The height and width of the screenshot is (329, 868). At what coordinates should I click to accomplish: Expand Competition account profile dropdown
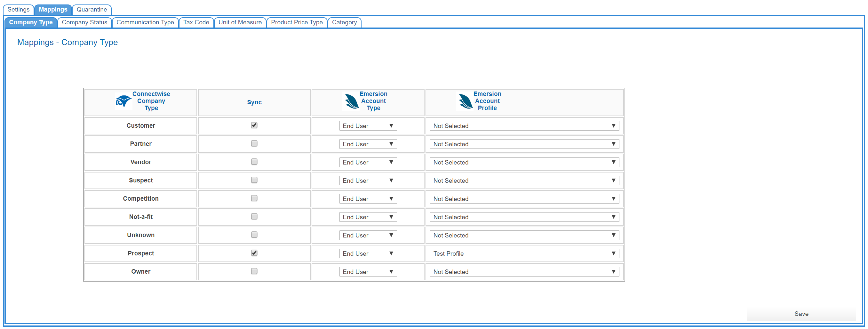point(524,199)
